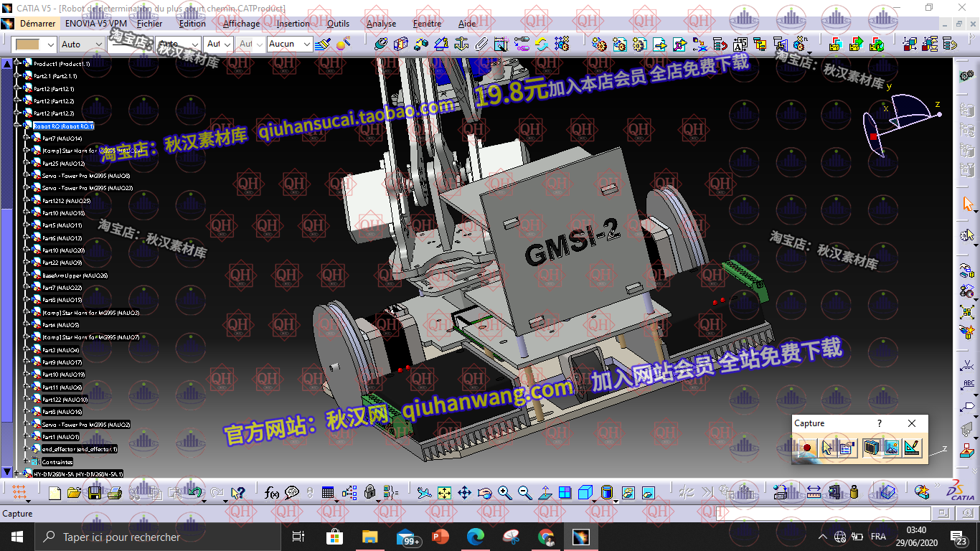The width and height of the screenshot is (980, 551).
Task: Click the Select mode arrow in Capture toolbar
Action: [827, 448]
